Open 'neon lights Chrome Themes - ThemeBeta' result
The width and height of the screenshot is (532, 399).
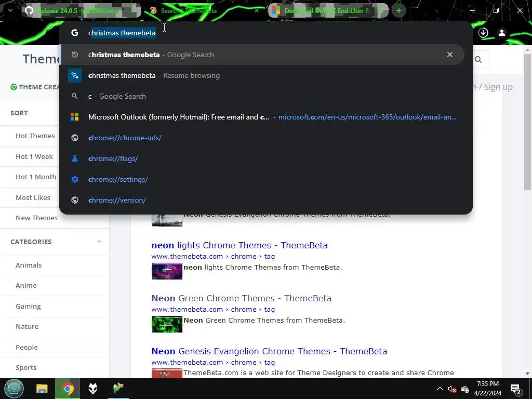click(240, 245)
